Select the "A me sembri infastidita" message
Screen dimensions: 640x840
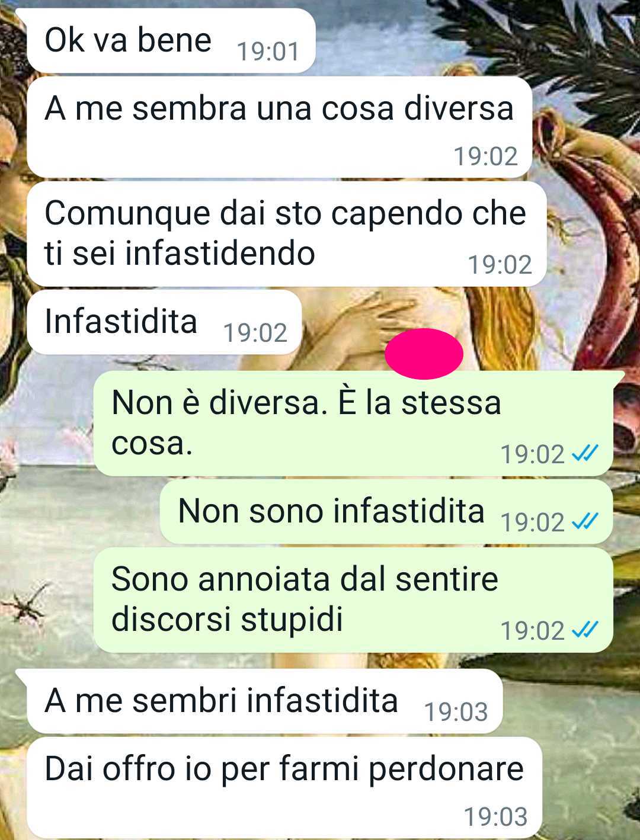pyautogui.click(x=265, y=701)
